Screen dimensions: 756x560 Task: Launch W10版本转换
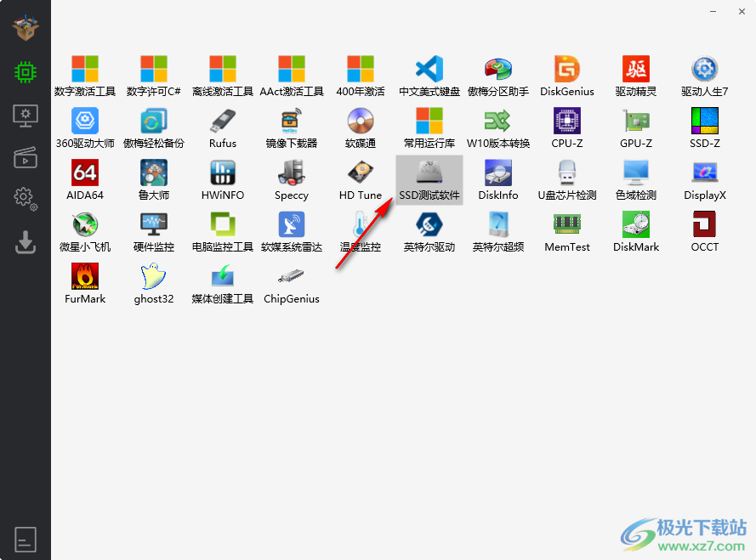click(498, 128)
